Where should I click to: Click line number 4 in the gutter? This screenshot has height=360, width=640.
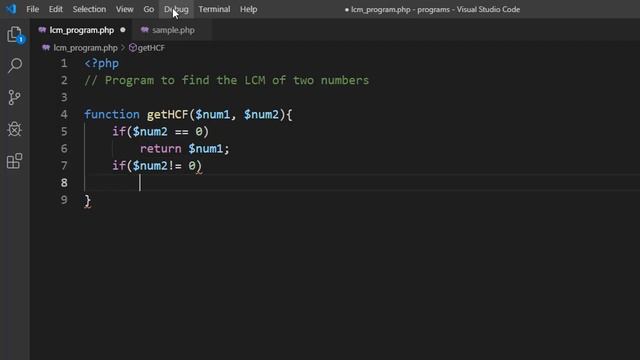coord(64,114)
